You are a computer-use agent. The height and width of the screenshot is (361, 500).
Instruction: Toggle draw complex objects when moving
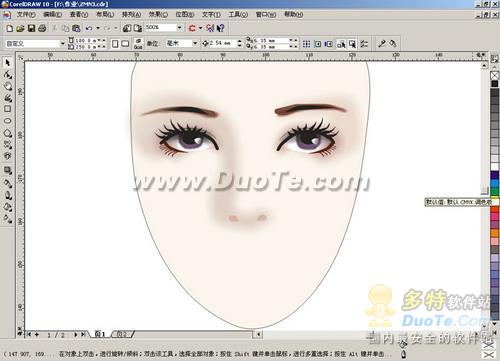[x=341, y=44]
